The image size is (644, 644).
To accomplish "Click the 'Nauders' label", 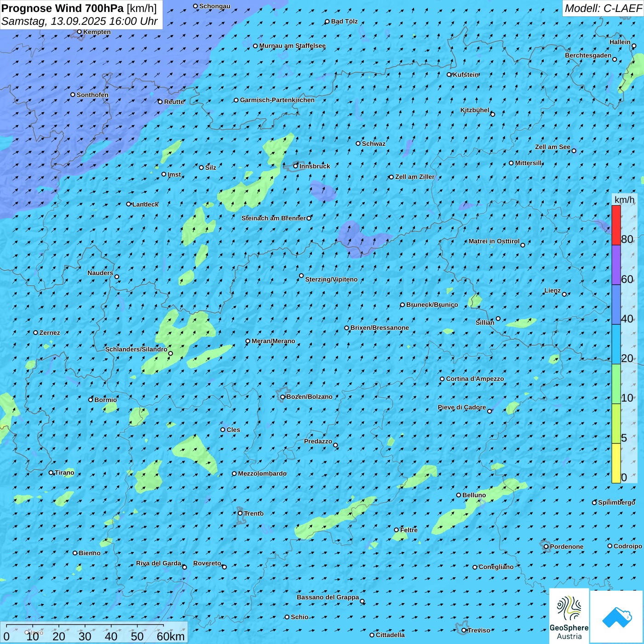I will tap(100, 273).
